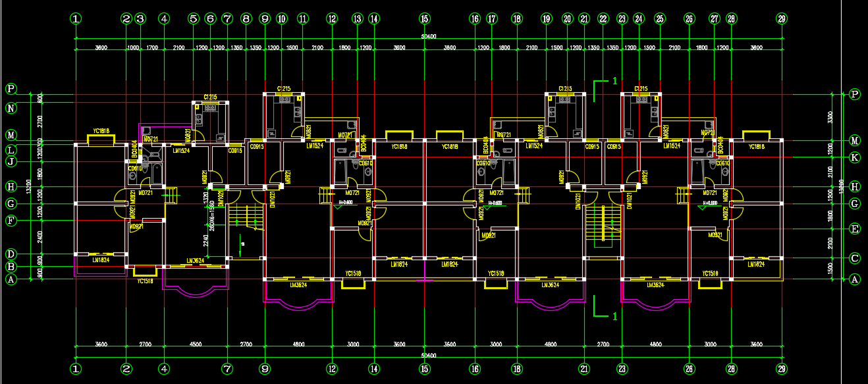Select axis bubble lettered D
The height and width of the screenshot is (384, 868).
(x=11, y=254)
